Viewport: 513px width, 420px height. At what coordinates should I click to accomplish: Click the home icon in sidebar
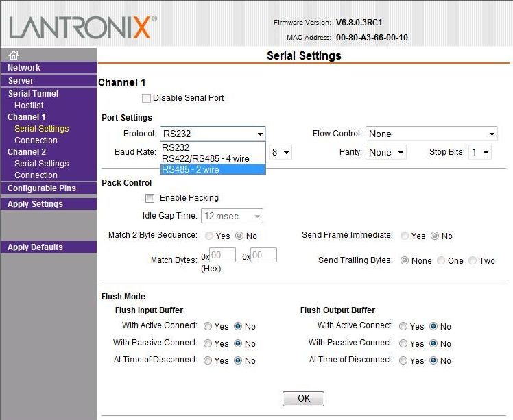pyautogui.click(x=13, y=55)
